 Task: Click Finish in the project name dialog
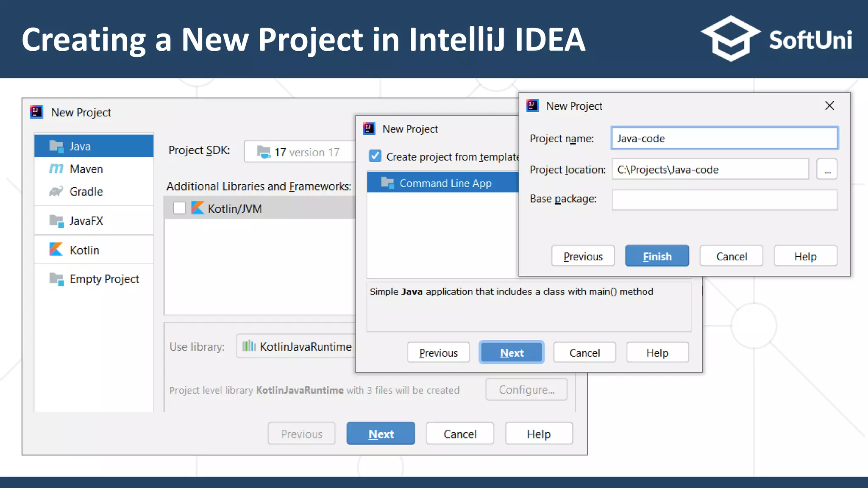point(657,256)
